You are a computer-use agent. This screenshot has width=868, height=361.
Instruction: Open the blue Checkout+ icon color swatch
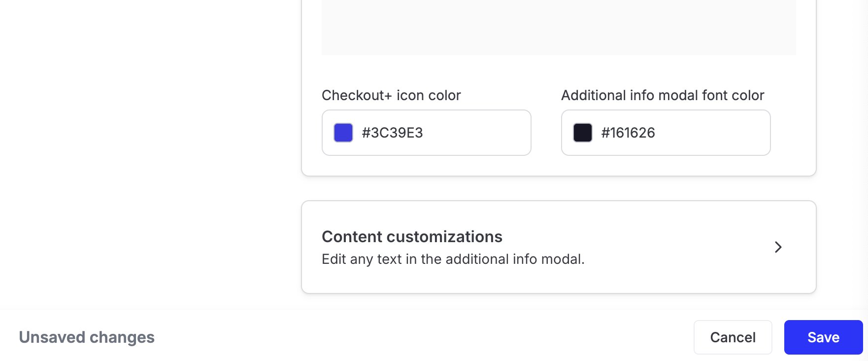click(x=343, y=133)
